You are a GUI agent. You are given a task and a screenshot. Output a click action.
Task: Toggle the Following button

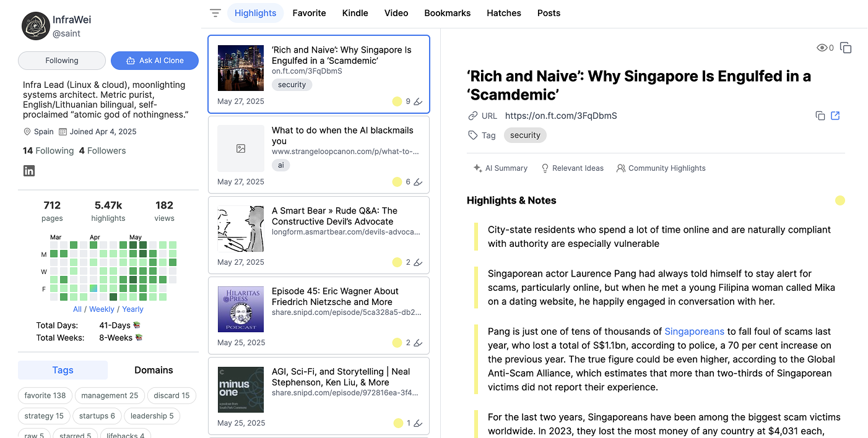tap(62, 61)
